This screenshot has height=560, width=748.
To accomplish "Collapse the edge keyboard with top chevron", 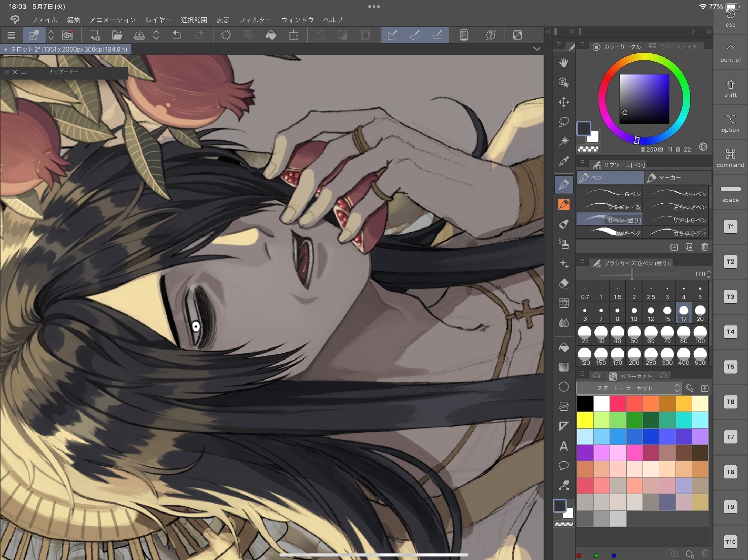I will pos(730,47).
